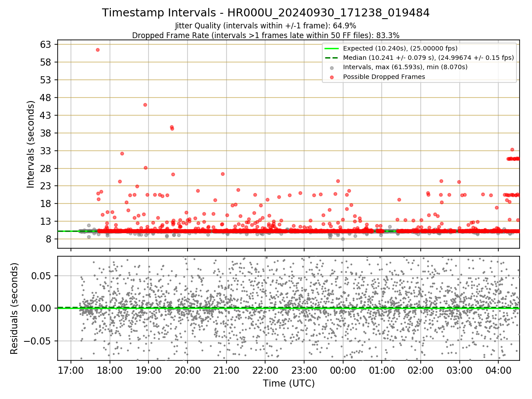Click the red outlier point near 32 seconds
Screen dimensions: 532x399
pyautogui.click(x=122, y=153)
